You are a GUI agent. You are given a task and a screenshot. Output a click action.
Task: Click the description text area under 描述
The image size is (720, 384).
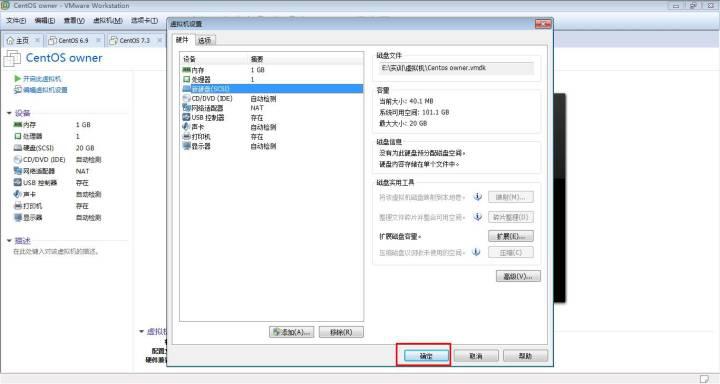coord(56,252)
